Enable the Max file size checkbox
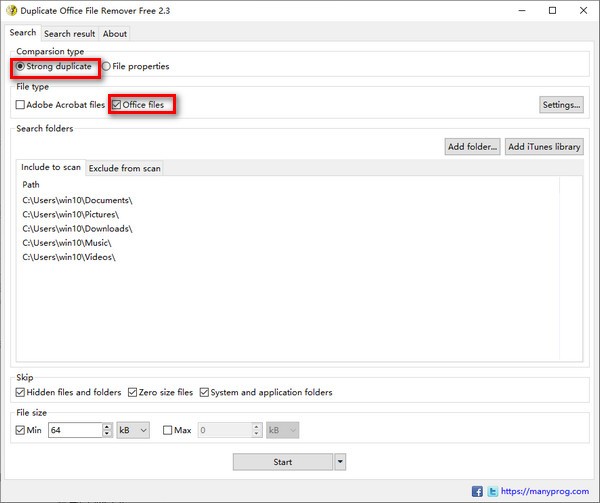The width and height of the screenshot is (600, 503). pos(168,430)
